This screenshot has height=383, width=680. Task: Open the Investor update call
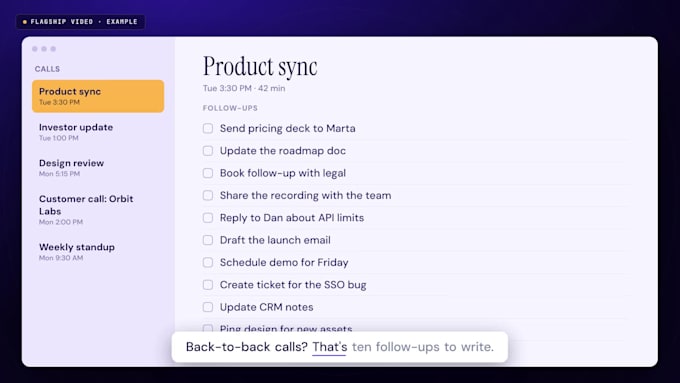click(98, 132)
